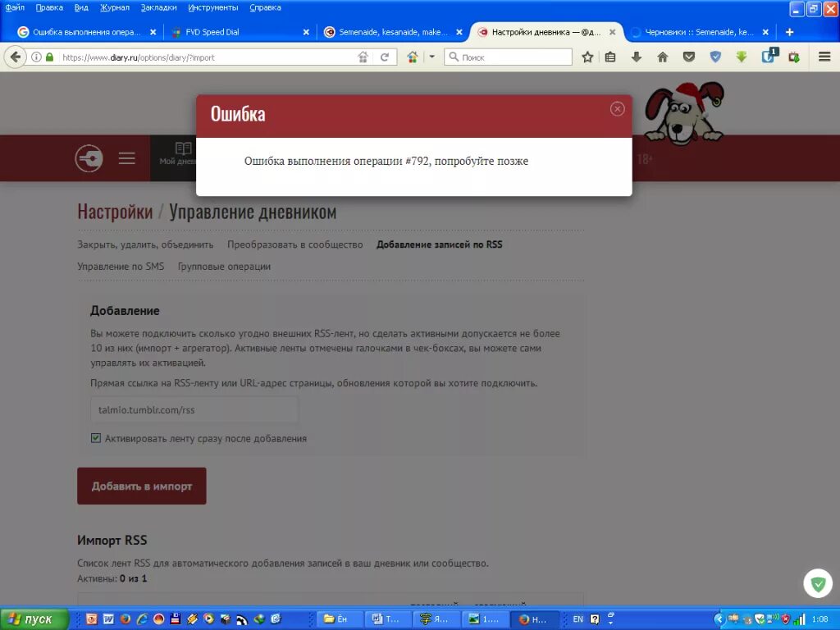Click the Santa hat dog mascot image
840x630 pixels.
point(683,114)
